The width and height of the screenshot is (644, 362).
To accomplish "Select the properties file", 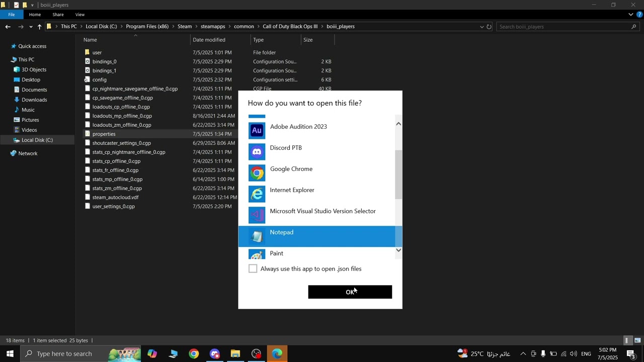I will pyautogui.click(x=104, y=134).
